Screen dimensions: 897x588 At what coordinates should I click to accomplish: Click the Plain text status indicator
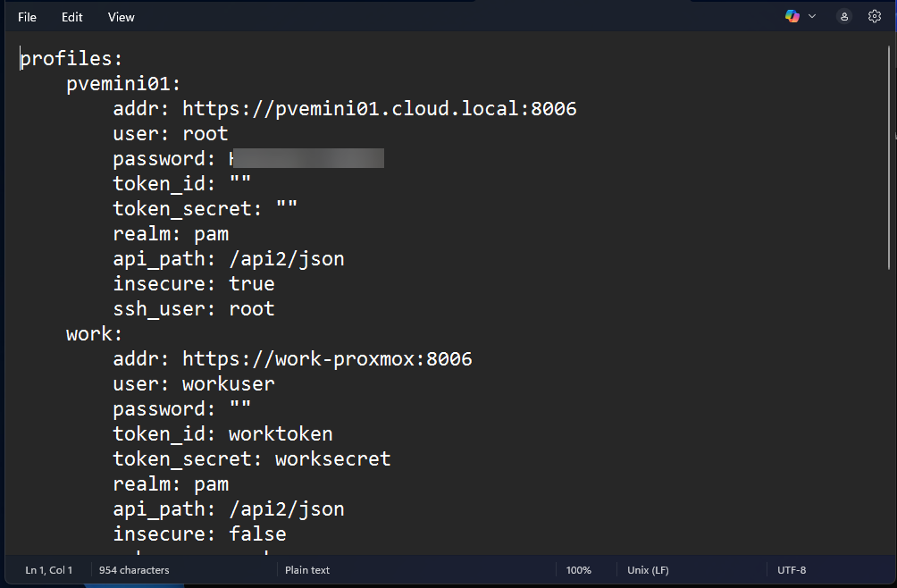(x=307, y=569)
